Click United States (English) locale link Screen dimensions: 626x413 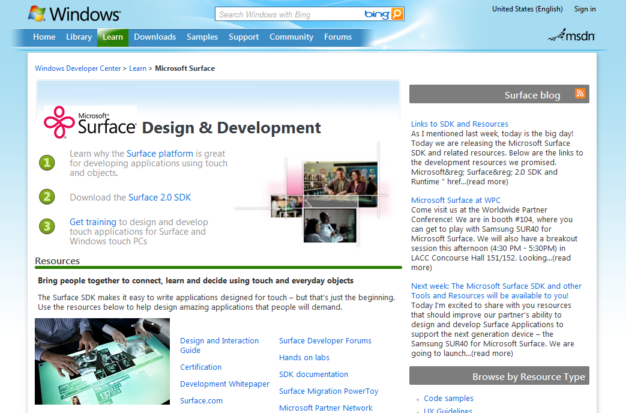pyautogui.click(x=527, y=9)
